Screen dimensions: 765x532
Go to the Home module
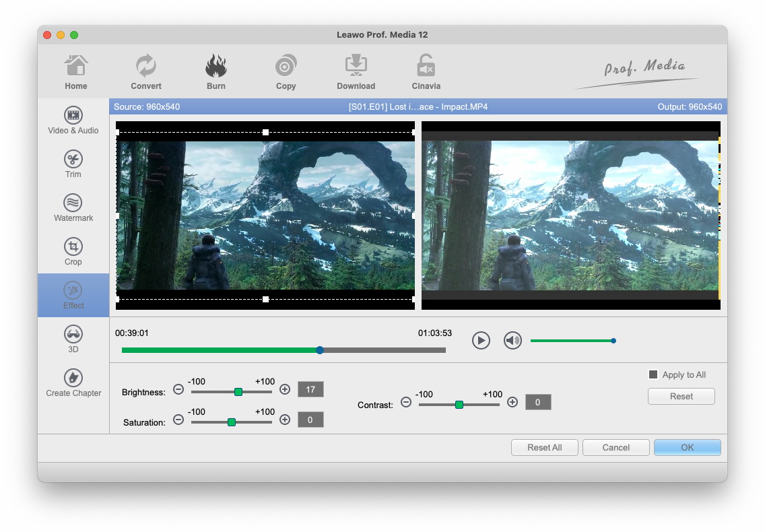coord(76,72)
